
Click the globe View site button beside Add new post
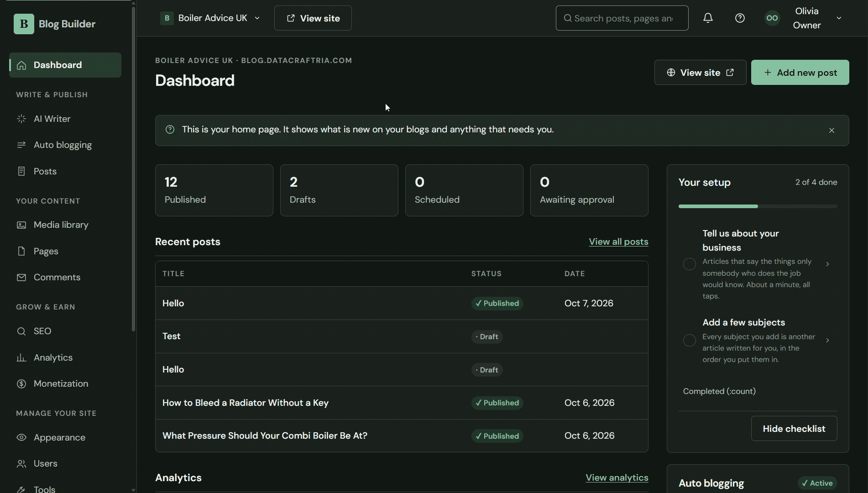pyautogui.click(x=700, y=73)
